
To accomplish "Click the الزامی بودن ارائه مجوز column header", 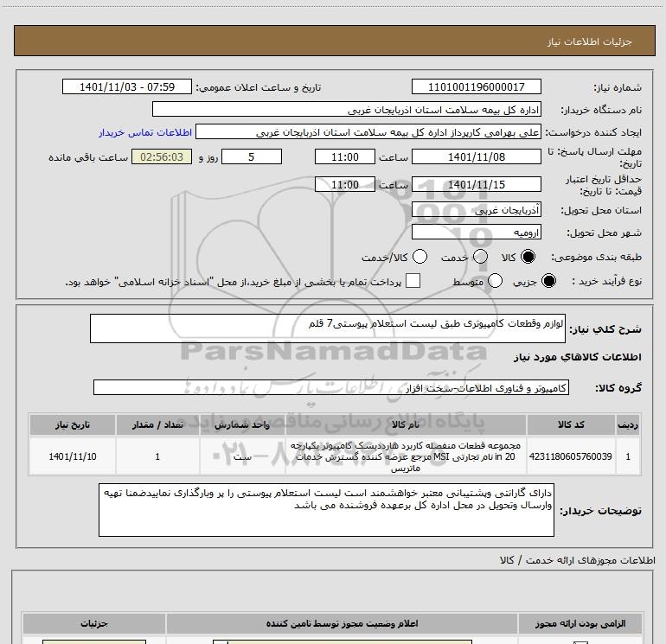I will point(580,623).
